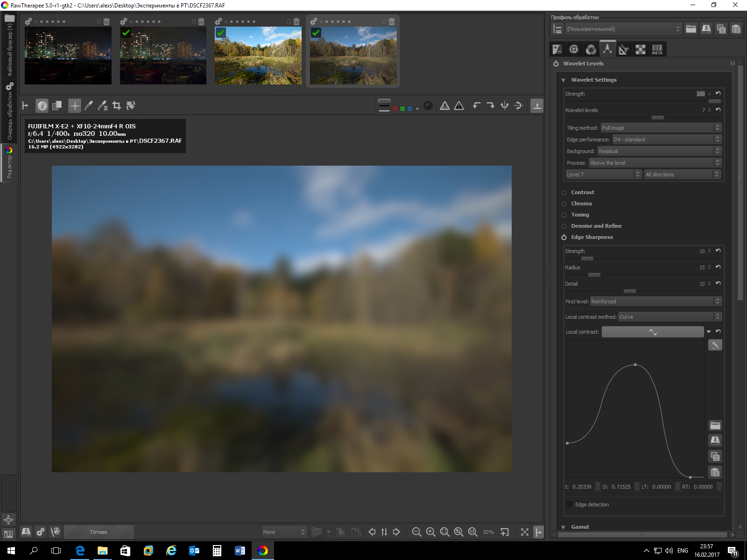Click curve edit pencil button
This screenshot has height=560, width=747.
click(715, 345)
